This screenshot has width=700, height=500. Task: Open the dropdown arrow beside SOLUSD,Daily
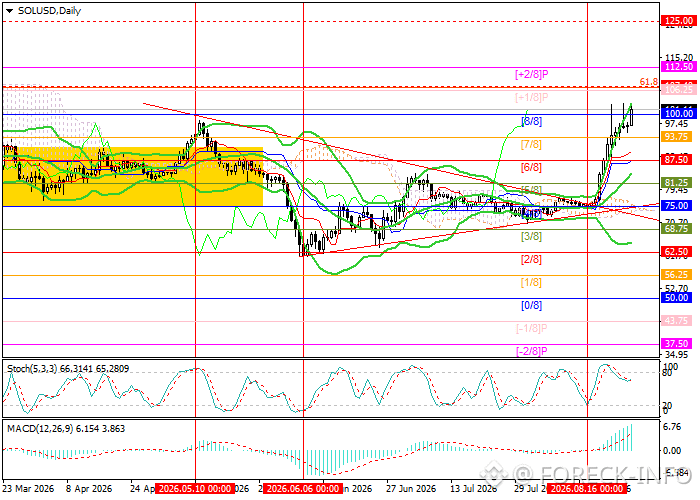point(9,12)
